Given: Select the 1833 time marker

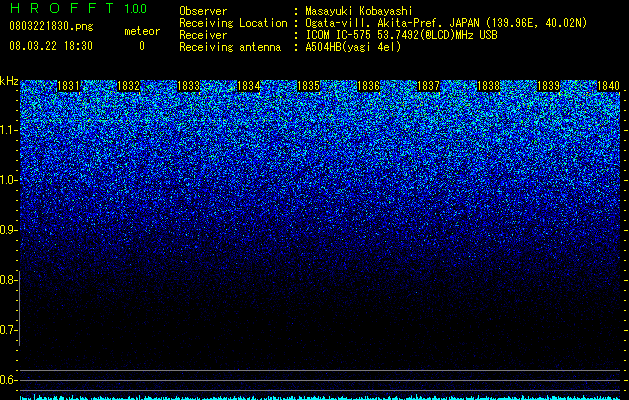Looking at the screenshot, I should [189, 86].
